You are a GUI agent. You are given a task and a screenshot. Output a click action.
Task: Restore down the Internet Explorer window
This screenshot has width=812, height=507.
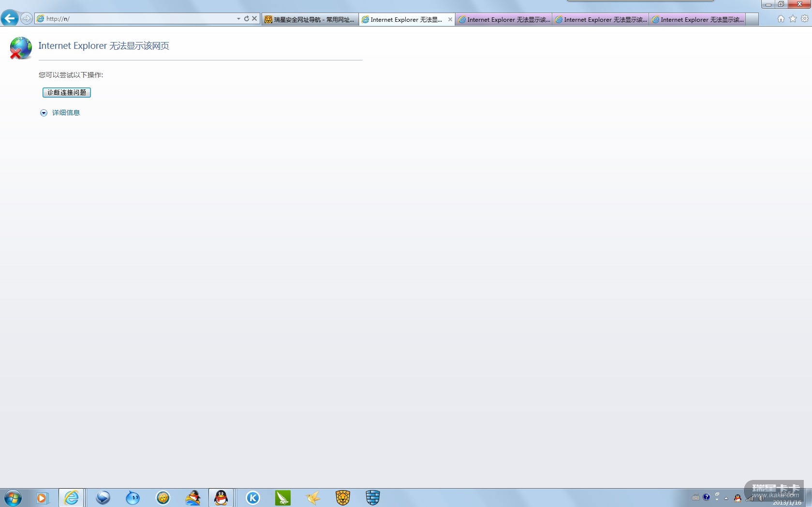coord(781,4)
